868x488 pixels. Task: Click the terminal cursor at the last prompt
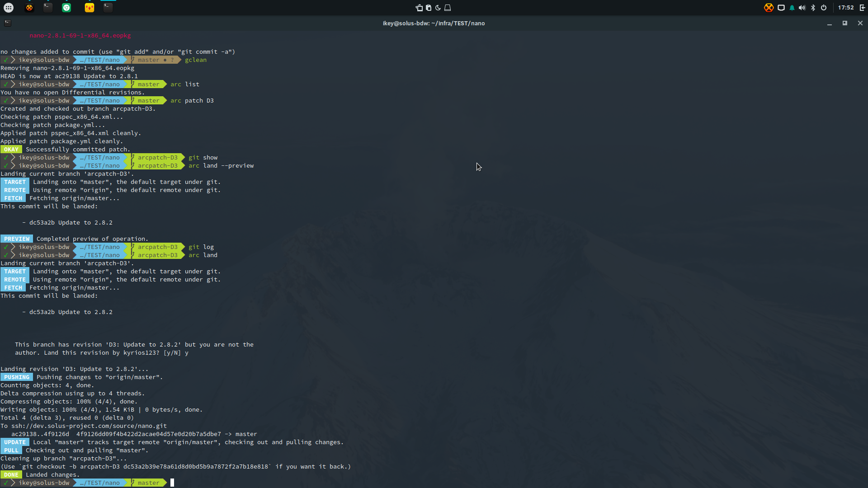tap(172, 483)
